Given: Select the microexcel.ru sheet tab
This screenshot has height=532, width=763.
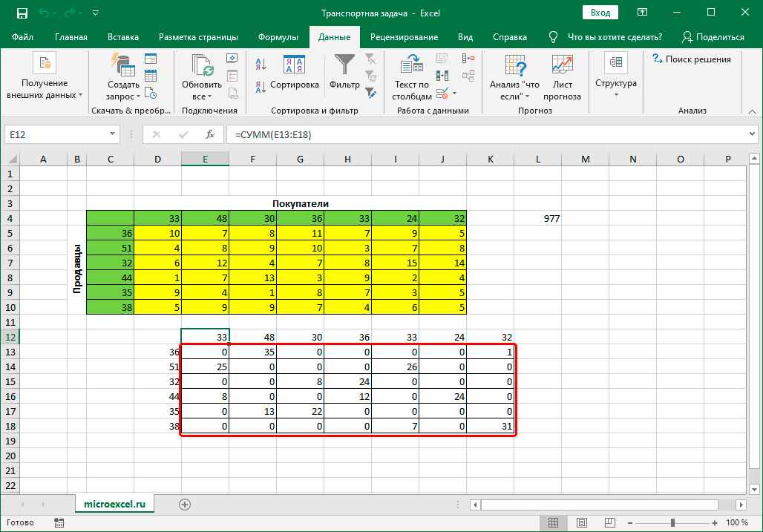Looking at the screenshot, I should click(114, 504).
